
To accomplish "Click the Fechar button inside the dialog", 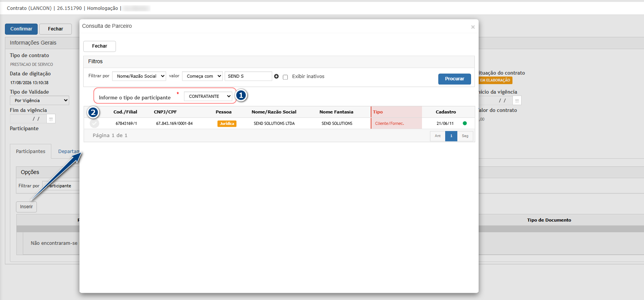I will coord(100,46).
